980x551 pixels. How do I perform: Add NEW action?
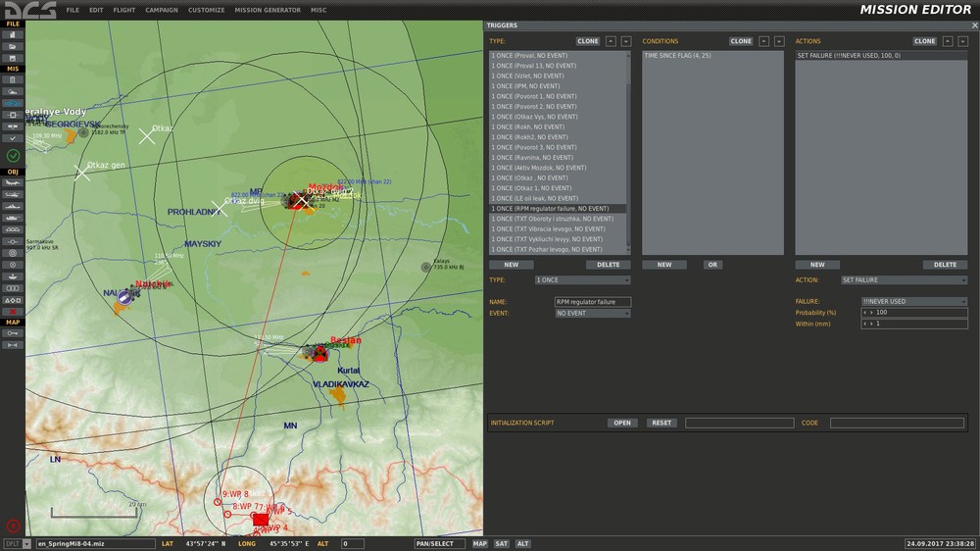click(817, 265)
